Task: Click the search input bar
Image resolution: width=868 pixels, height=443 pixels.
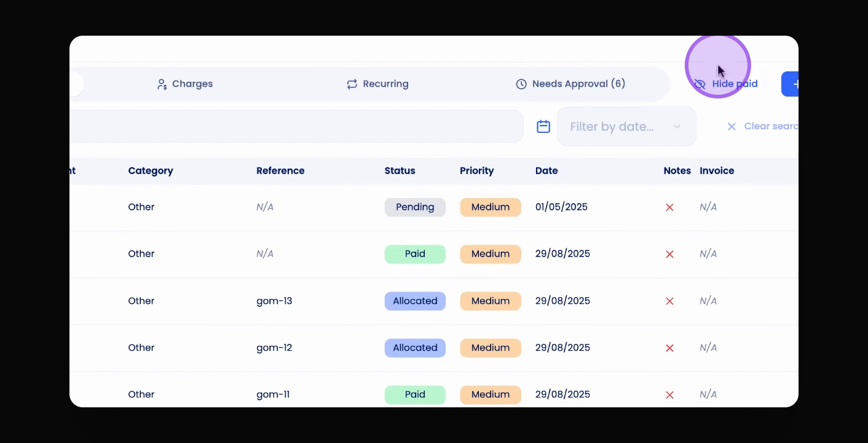Action: pyautogui.click(x=296, y=127)
